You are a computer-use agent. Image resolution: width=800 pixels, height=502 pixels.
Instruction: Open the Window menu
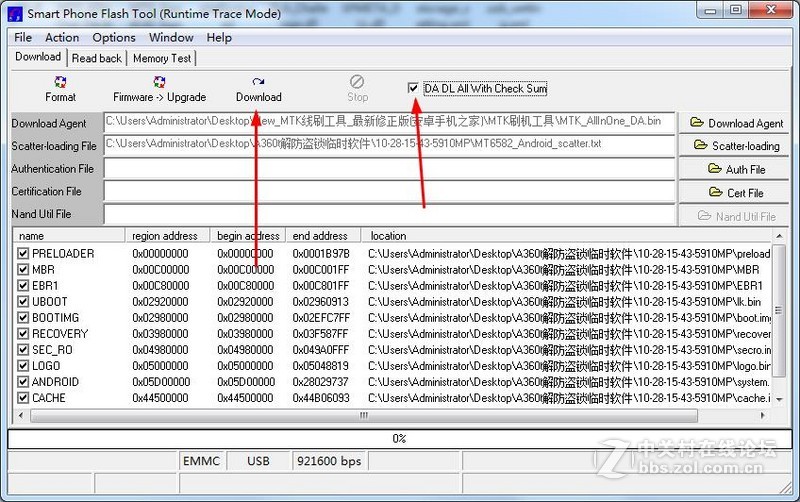coord(171,37)
